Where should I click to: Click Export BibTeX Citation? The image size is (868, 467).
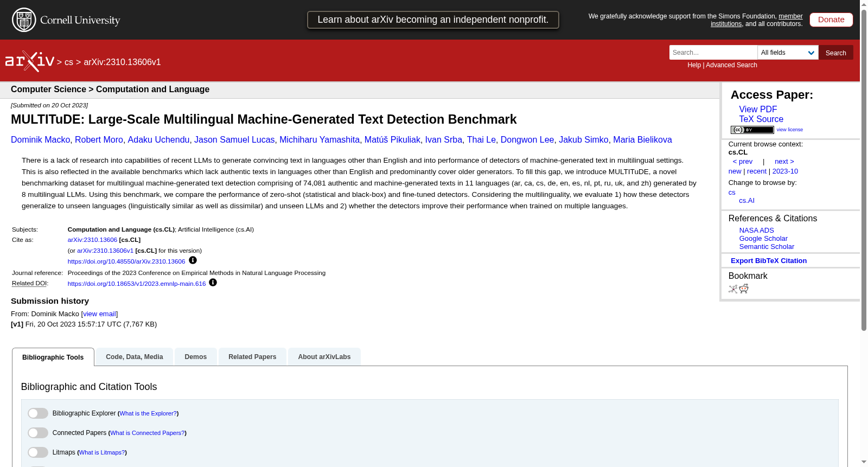point(769,261)
